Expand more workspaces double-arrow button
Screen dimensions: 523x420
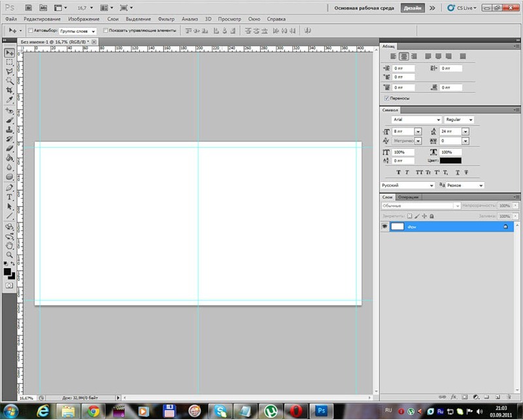point(432,8)
